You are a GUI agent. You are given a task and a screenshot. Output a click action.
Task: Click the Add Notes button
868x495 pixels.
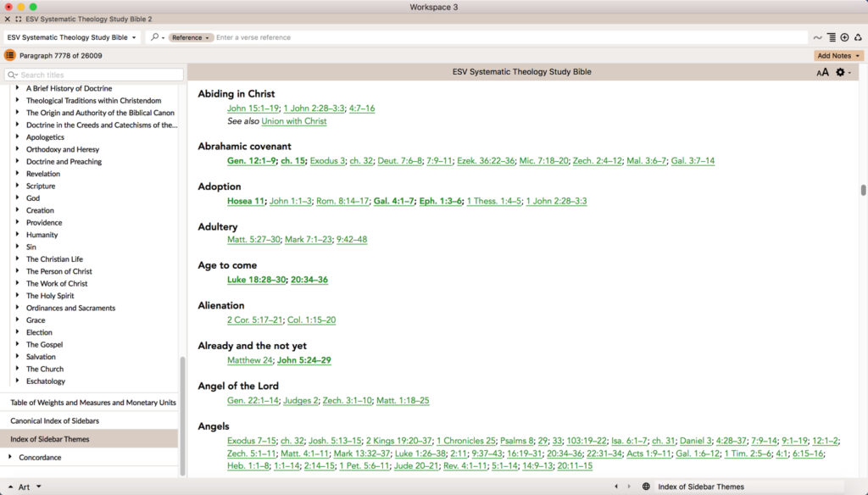pyautogui.click(x=837, y=54)
